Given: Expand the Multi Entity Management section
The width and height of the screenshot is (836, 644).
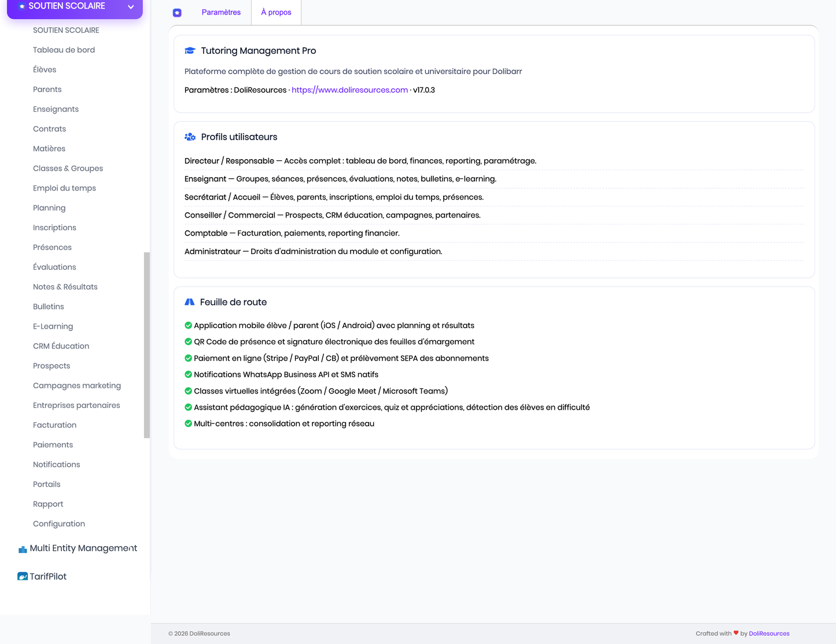Looking at the screenshot, I should click(83, 548).
